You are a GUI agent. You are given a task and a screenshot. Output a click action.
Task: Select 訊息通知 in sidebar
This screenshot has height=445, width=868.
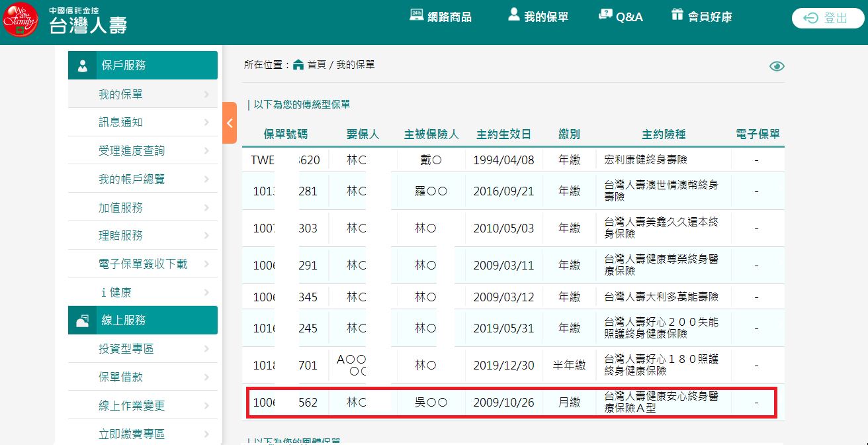point(143,123)
